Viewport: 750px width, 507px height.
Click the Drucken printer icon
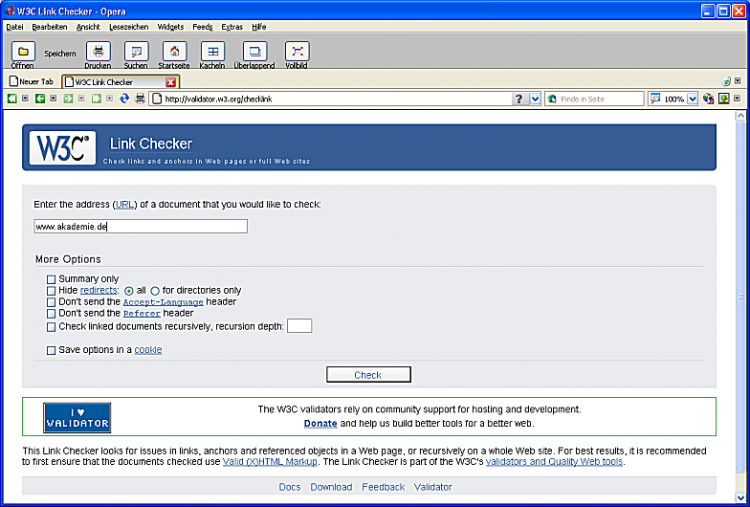pos(97,51)
